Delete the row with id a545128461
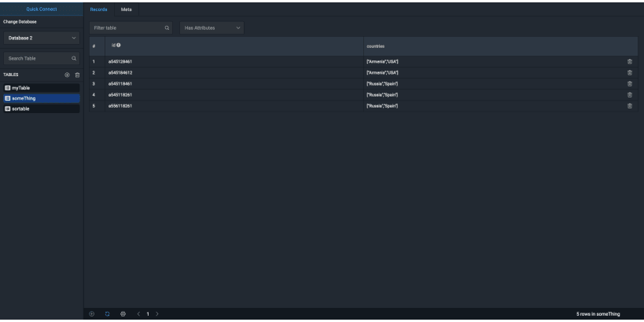Image resolution: width=644 pixels, height=322 pixels. point(630,61)
